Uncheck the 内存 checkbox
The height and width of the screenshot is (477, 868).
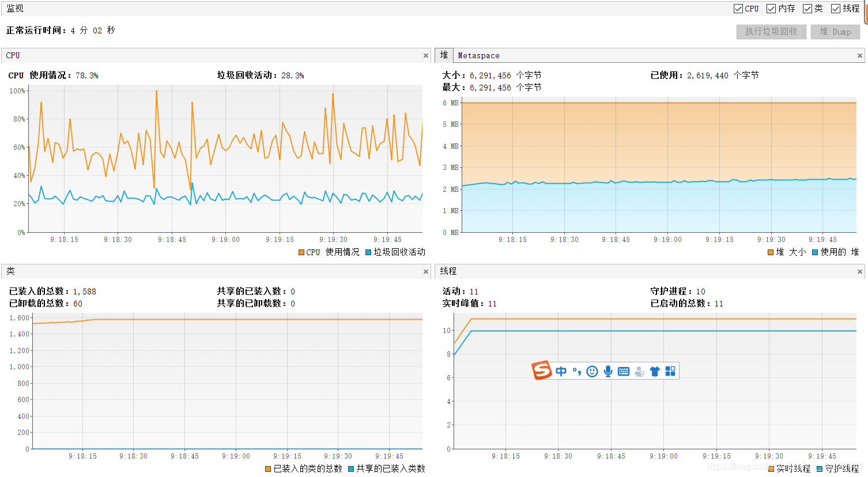[771, 9]
